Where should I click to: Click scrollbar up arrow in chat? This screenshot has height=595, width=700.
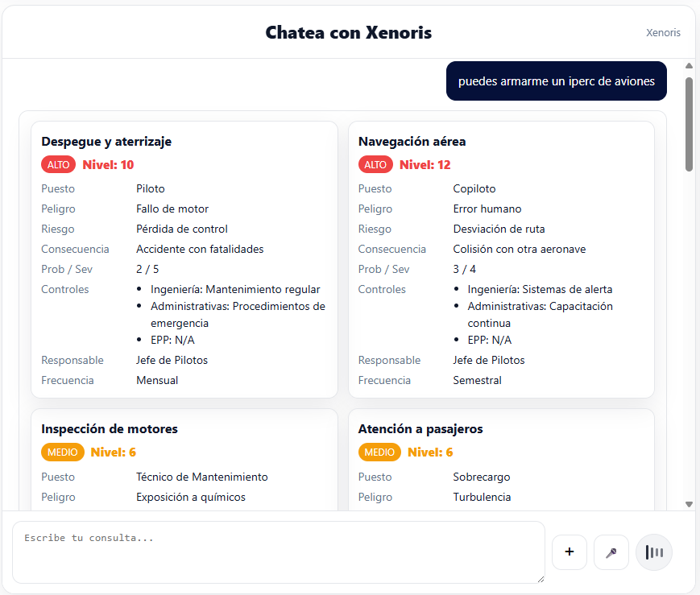pos(689,65)
